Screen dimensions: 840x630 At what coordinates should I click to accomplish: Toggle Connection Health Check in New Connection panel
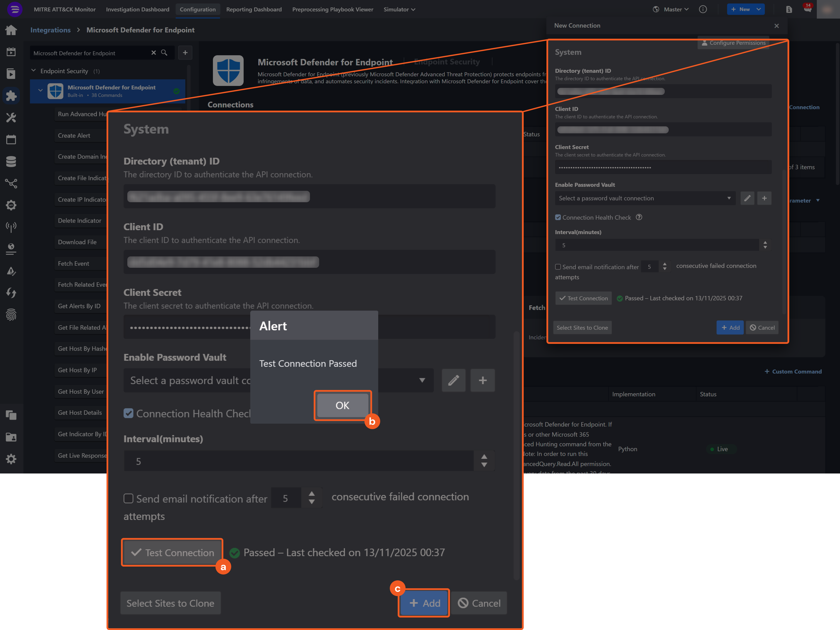[558, 217]
